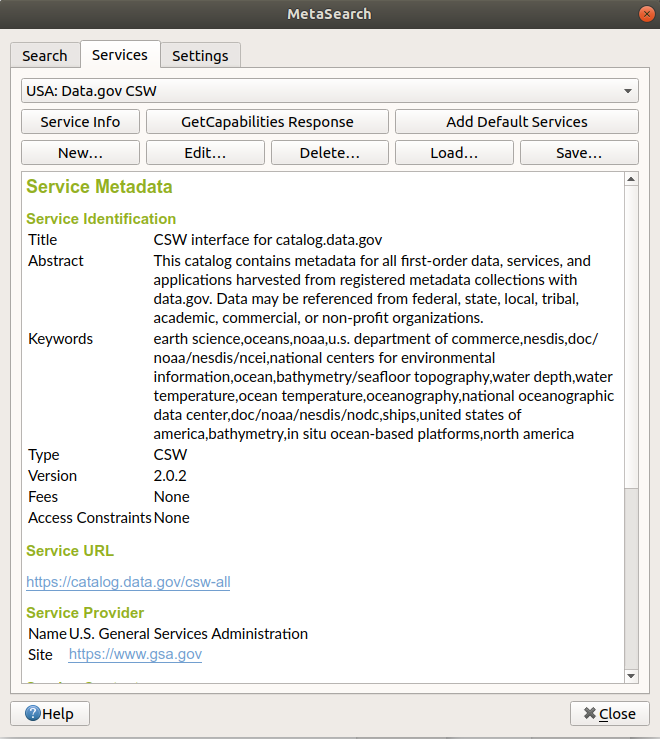Delete the selected service
660x739 pixels.
(x=329, y=153)
